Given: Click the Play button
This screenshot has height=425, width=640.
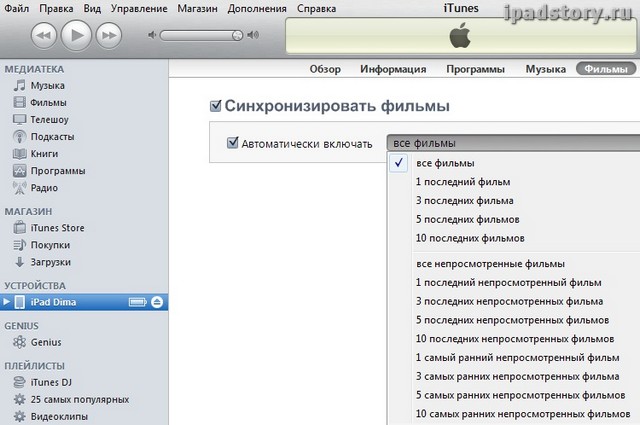Looking at the screenshot, I should coord(76,36).
